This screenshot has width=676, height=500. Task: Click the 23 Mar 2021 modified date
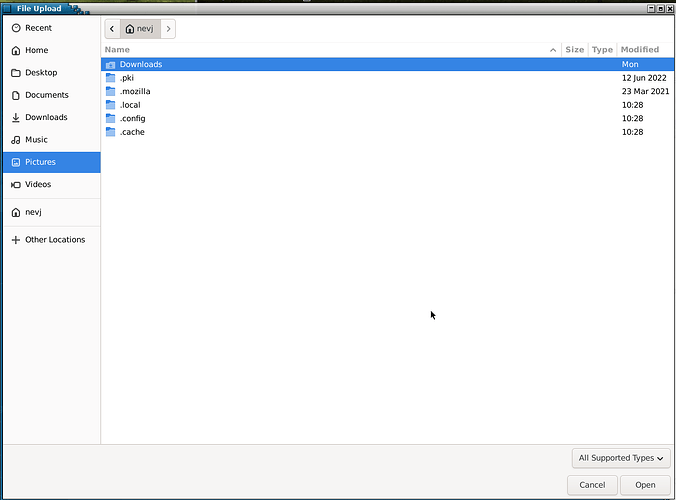pyautogui.click(x=645, y=91)
